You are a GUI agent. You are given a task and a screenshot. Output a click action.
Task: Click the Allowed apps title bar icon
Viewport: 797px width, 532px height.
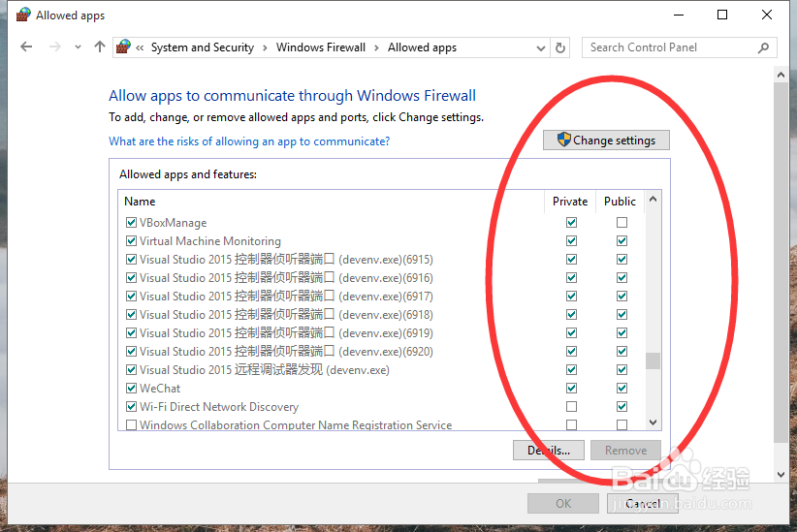[23, 15]
